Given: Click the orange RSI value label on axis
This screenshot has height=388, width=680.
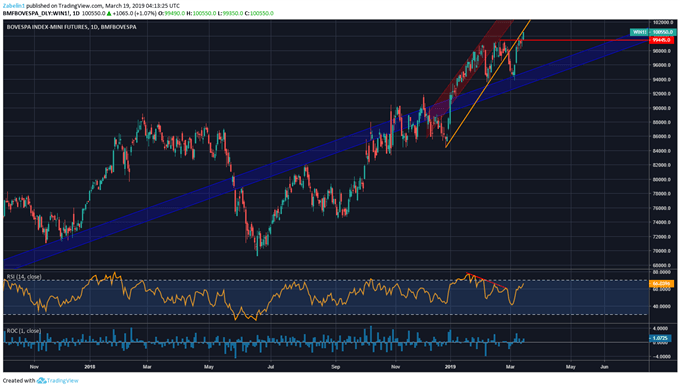Looking at the screenshot, I should (x=661, y=284).
